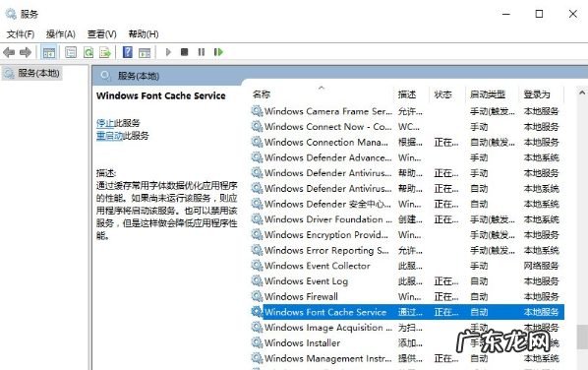Open the 文件(F) menu
The height and width of the screenshot is (370, 588).
click(21, 34)
